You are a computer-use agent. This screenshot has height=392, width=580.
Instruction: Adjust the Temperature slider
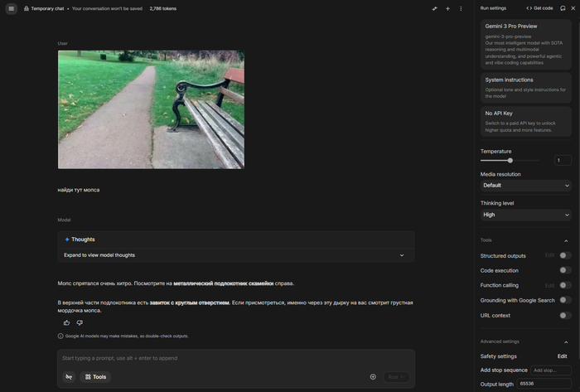[510, 160]
